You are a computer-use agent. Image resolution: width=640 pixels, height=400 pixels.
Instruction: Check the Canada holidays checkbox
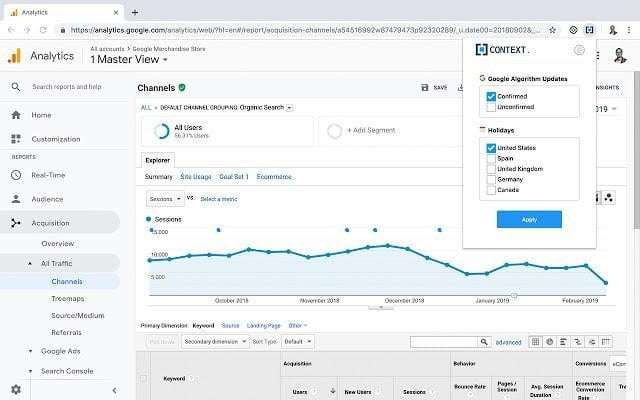491,190
